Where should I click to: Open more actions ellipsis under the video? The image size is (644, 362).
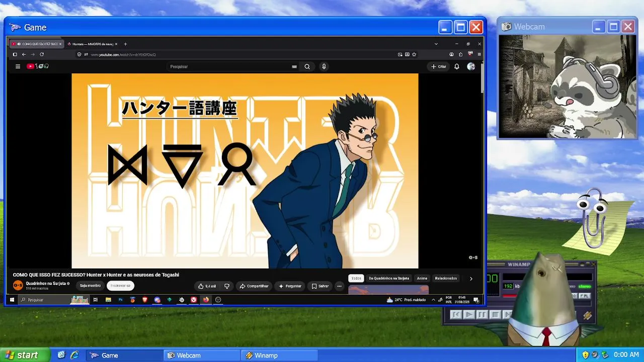click(340, 286)
